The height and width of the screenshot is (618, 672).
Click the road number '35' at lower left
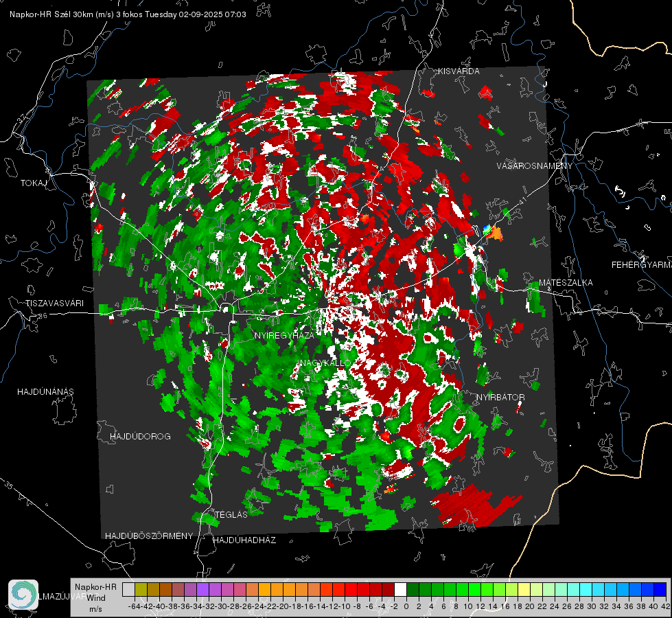tap(9, 485)
